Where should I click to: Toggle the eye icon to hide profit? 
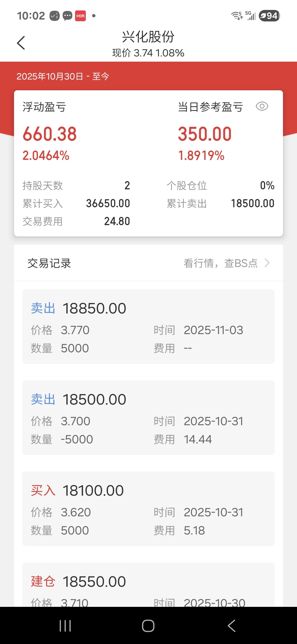[x=262, y=106]
